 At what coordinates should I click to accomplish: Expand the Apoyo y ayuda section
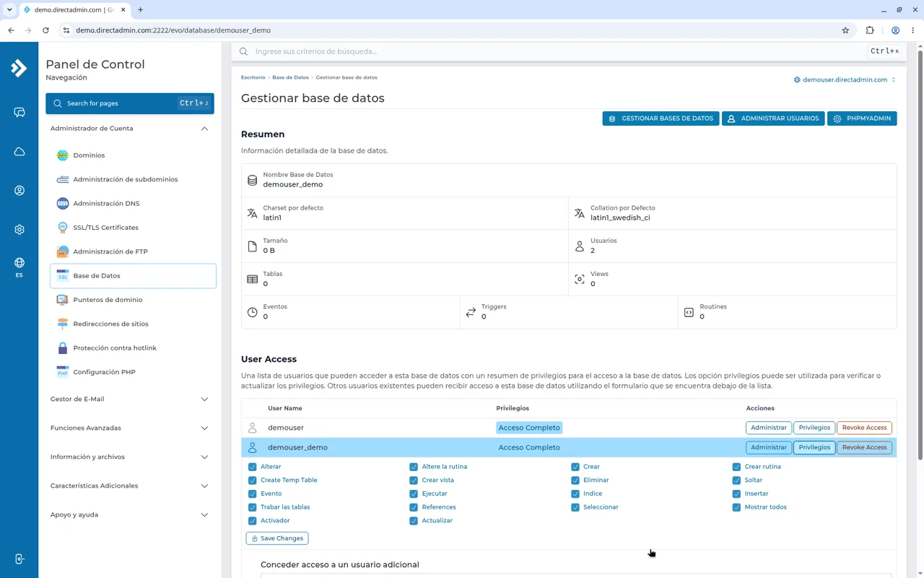(x=130, y=514)
